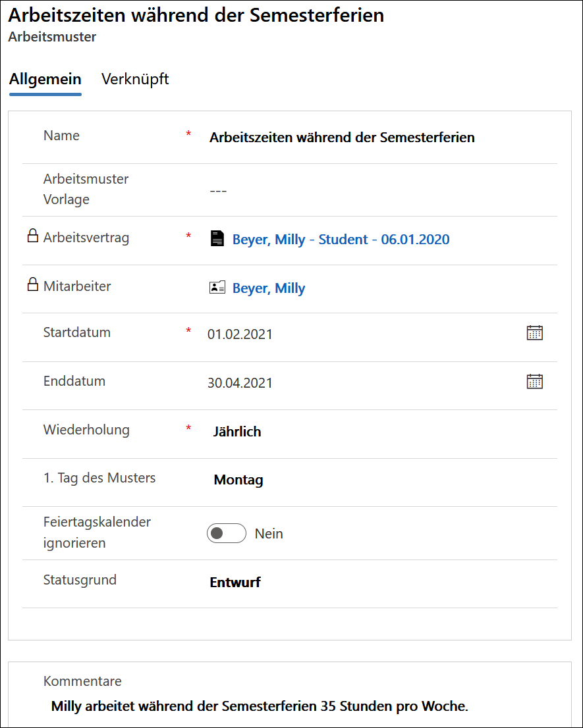Select the Allgemein tab
This screenshot has height=728, width=583.
point(45,79)
